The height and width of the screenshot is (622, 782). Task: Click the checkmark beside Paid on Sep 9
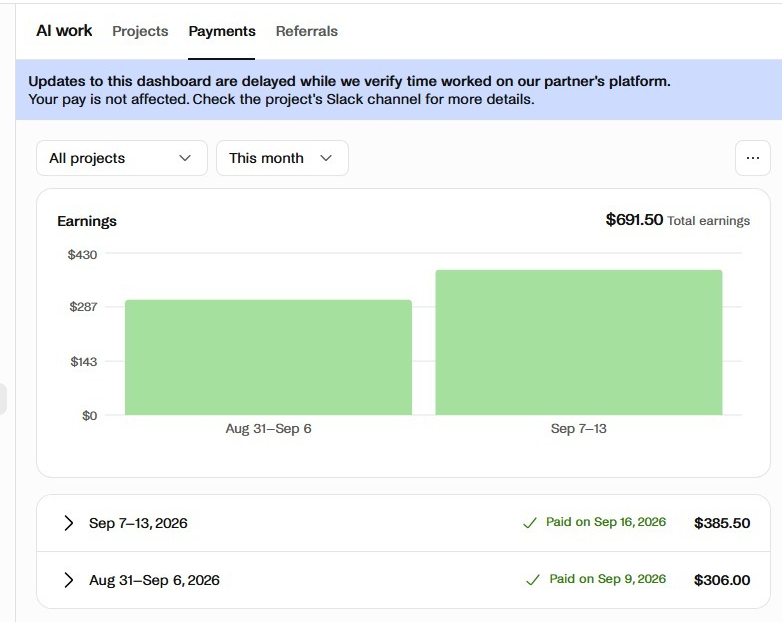coord(533,580)
